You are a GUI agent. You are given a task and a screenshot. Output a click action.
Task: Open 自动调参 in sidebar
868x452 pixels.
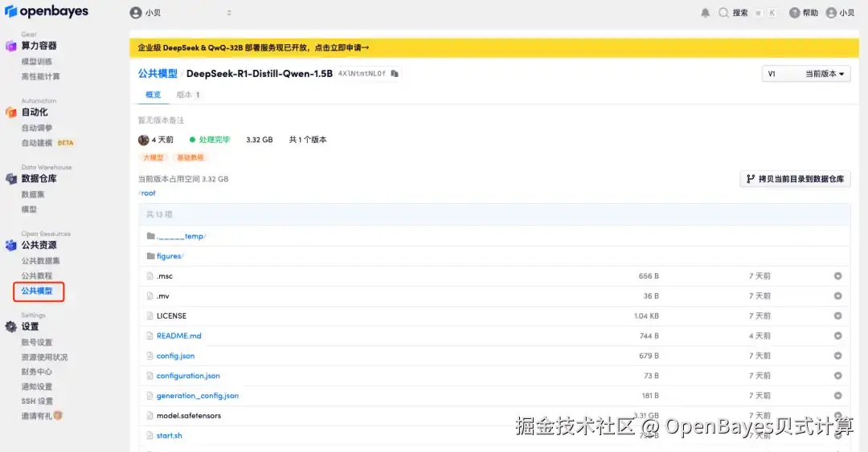click(x=36, y=128)
